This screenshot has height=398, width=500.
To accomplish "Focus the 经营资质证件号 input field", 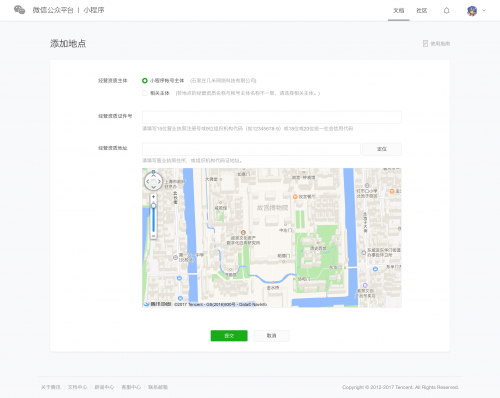I will click(x=272, y=117).
